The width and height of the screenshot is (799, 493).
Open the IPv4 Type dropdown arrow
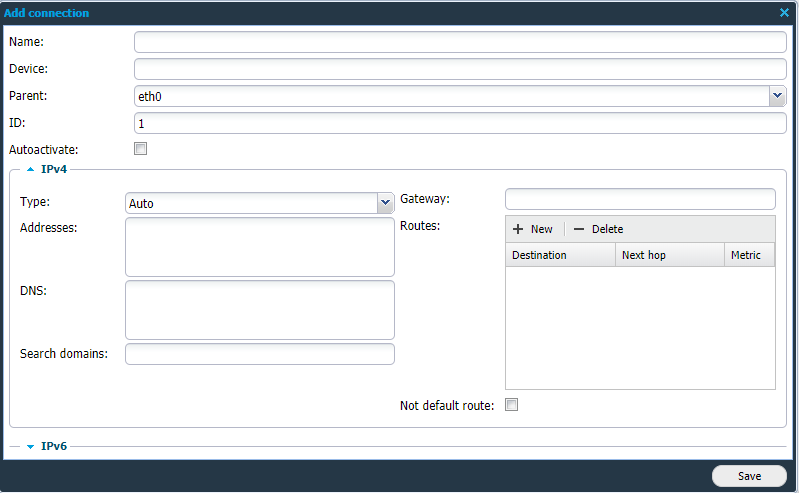pyautogui.click(x=385, y=203)
